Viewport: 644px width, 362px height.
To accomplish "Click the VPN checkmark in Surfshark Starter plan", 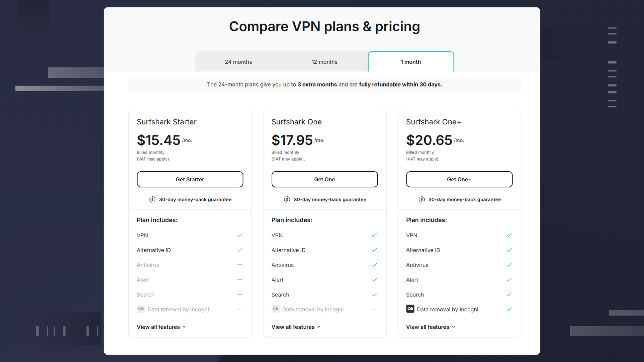I will coord(239,235).
